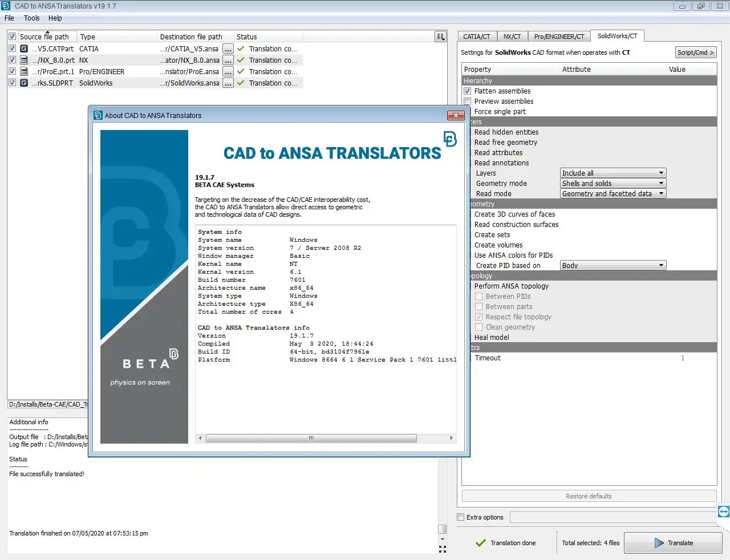Toggle the Between parts checkbox
Image resolution: width=730 pixels, height=560 pixels.
pyautogui.click(x=479, y=307)
